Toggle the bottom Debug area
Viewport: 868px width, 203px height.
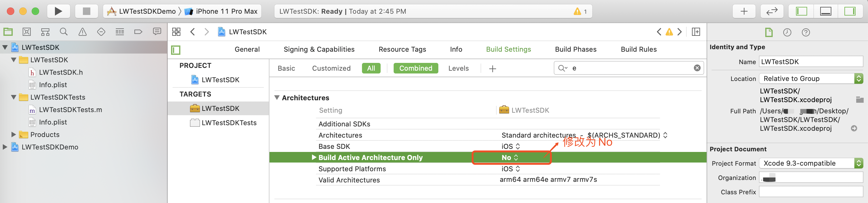(825, 12)
